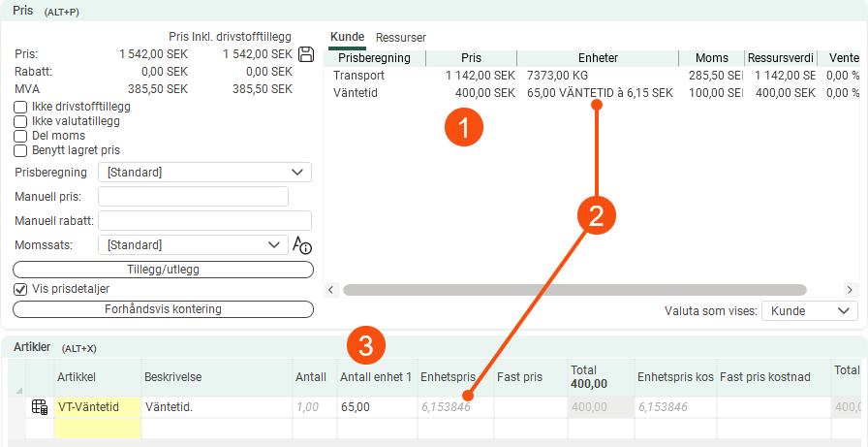Click Forhåndsvis kontering button
This screenshot has width=868, height=447.
(163, 309)
